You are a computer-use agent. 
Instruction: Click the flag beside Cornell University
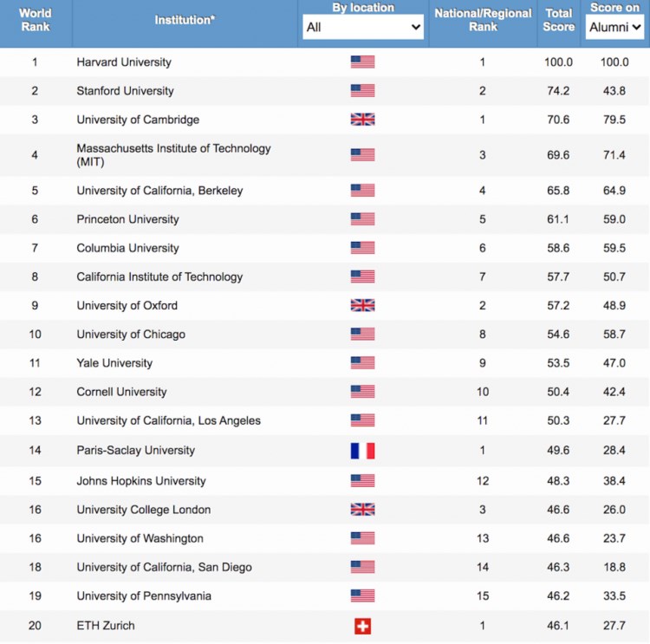click(x=363, y=392)
